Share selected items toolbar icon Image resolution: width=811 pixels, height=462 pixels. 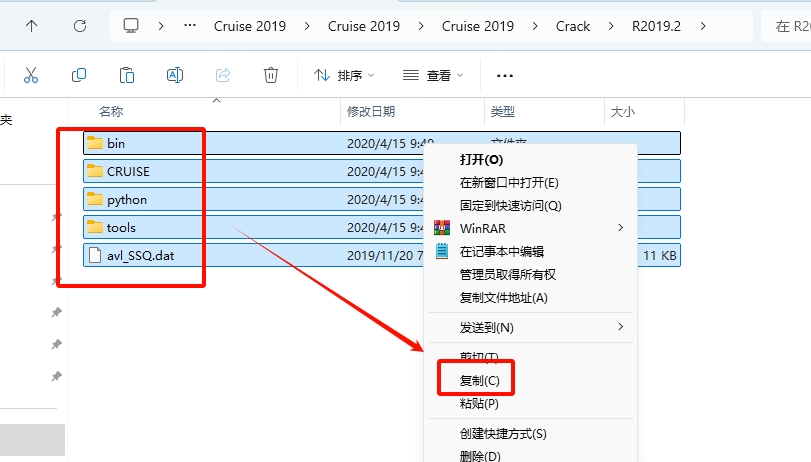coord(223,76)
